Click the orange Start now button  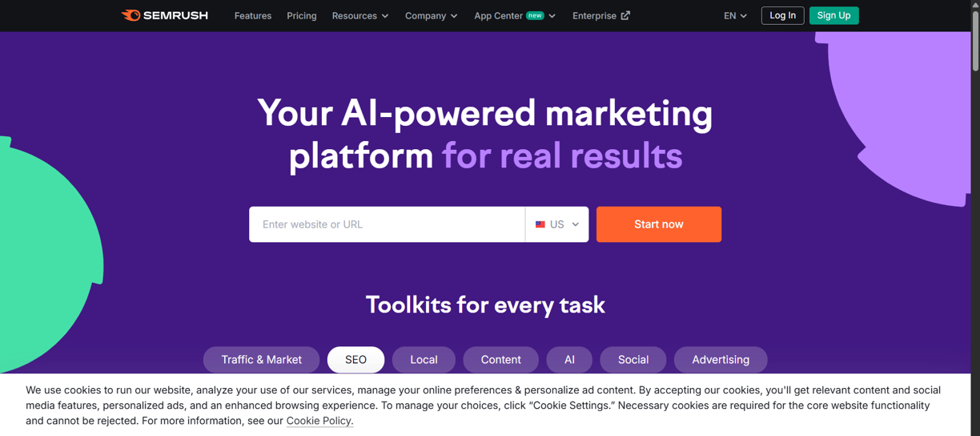pos(659,224)
